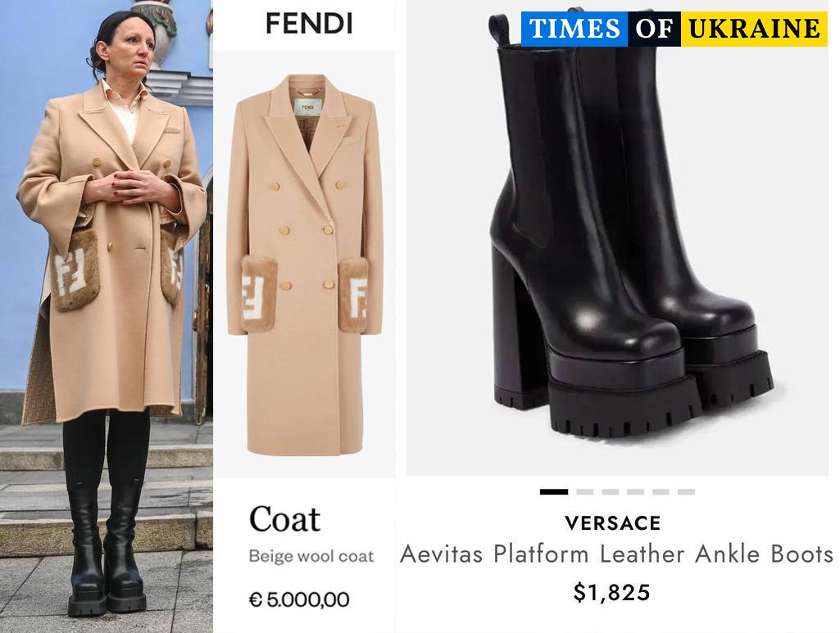Click the Coat product title

pos(284,519)
